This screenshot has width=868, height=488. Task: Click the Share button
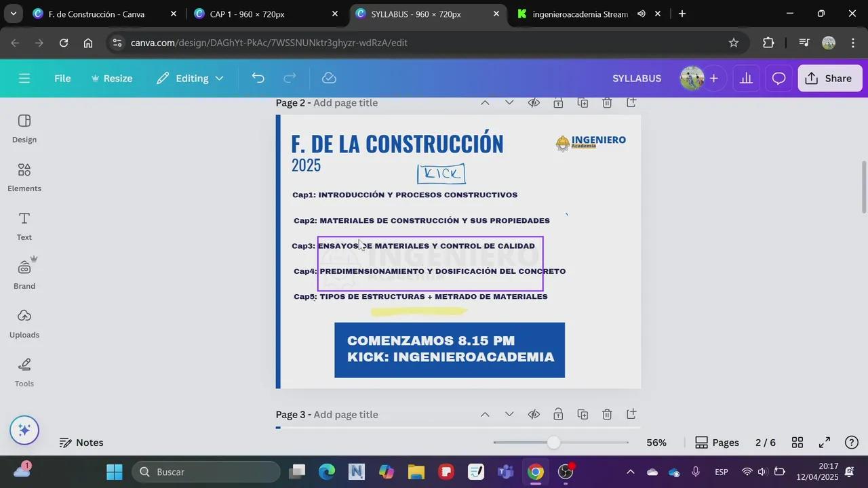click(829, 79)
